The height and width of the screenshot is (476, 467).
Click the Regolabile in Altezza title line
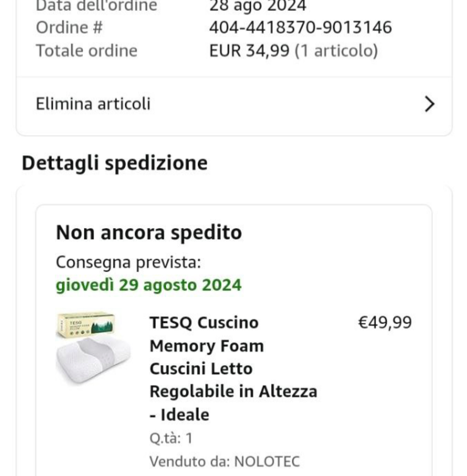(233, 391)
